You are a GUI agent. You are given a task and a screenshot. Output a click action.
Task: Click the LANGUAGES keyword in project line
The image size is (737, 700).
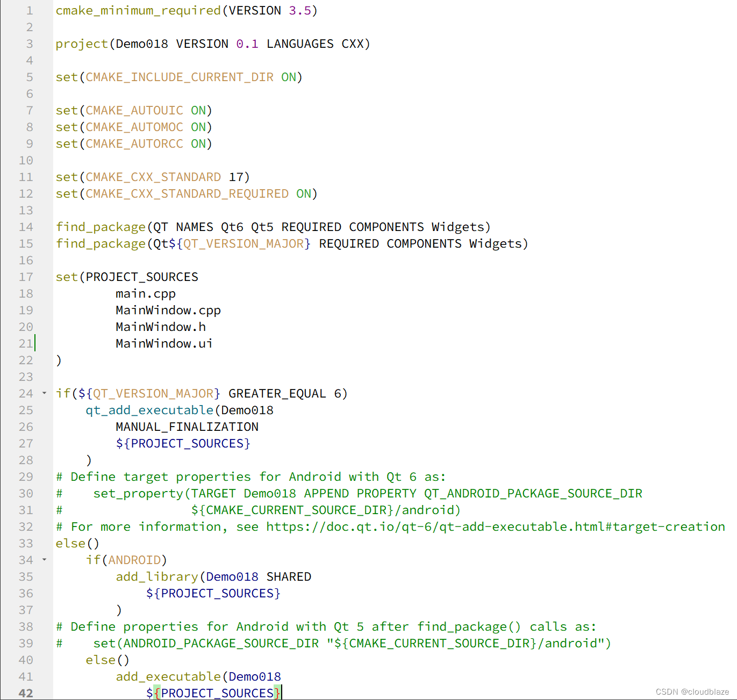[x=300, y=44]
